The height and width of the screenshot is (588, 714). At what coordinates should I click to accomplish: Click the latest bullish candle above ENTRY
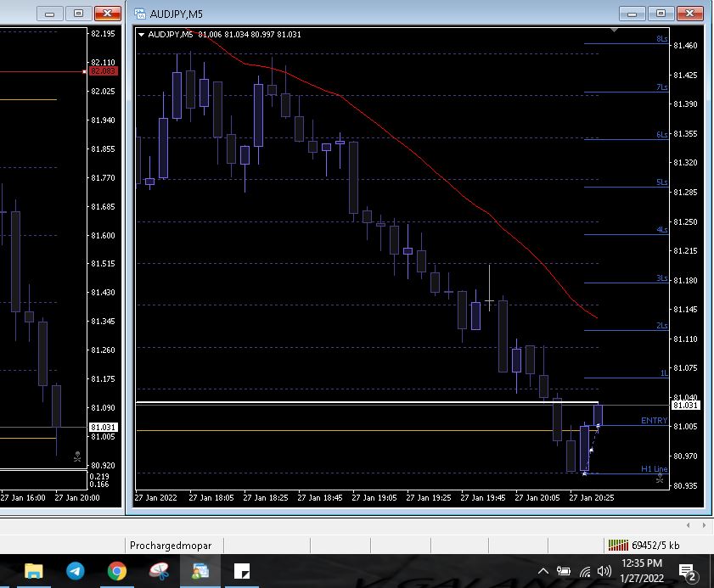tap(598, 415)
